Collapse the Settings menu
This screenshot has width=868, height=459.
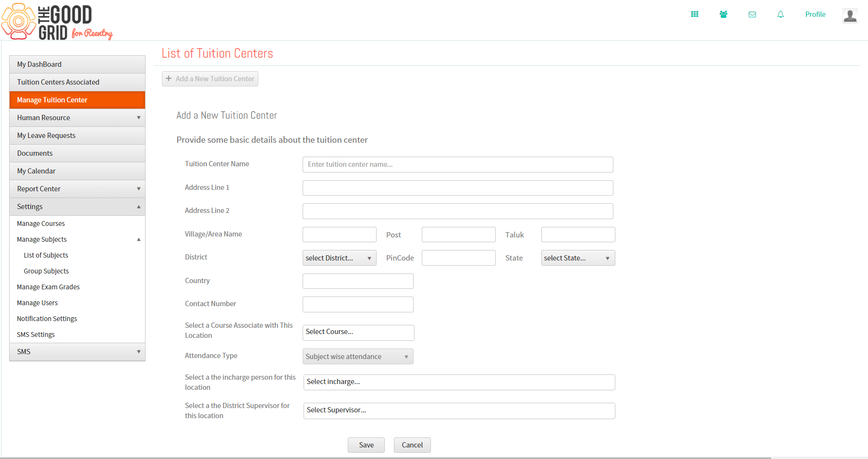click(x=77, y=207)
